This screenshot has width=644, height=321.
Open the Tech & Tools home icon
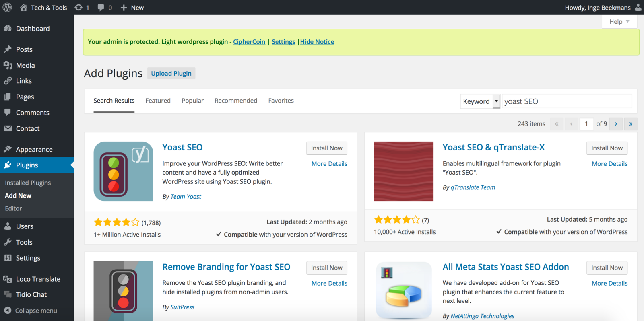click(x=23, y=7)
